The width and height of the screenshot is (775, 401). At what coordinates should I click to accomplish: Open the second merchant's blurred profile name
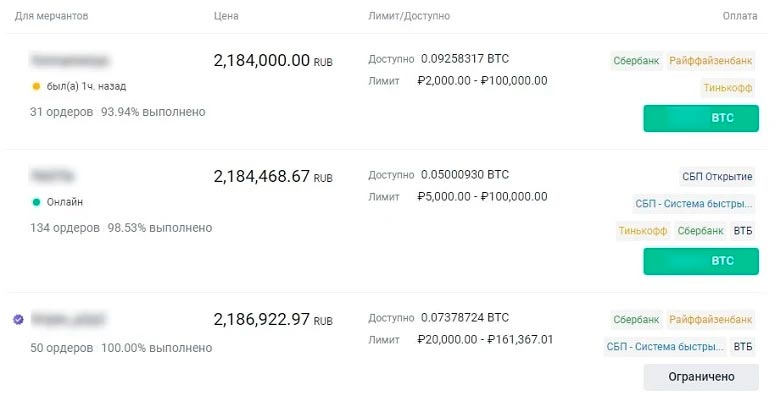point(53,176)
